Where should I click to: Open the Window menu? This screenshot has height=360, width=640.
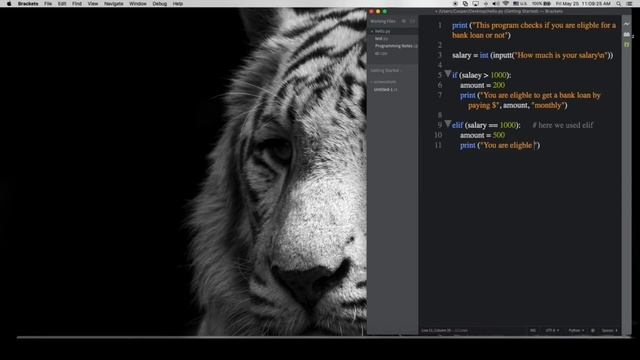(x=138, y=4)
